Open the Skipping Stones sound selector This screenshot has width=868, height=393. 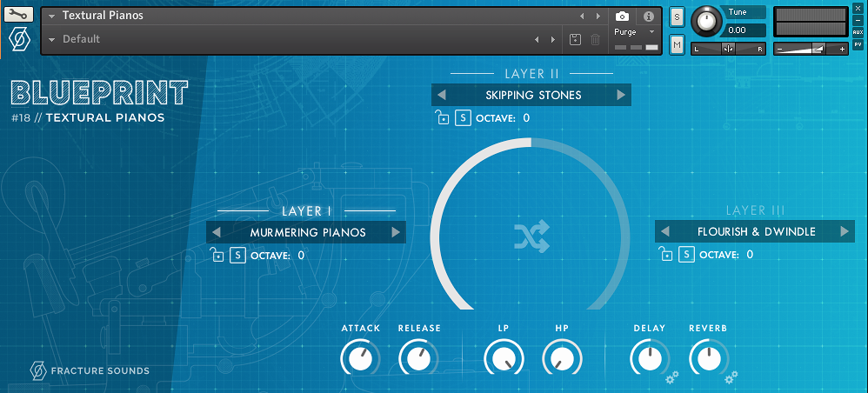tap(533, 95)
